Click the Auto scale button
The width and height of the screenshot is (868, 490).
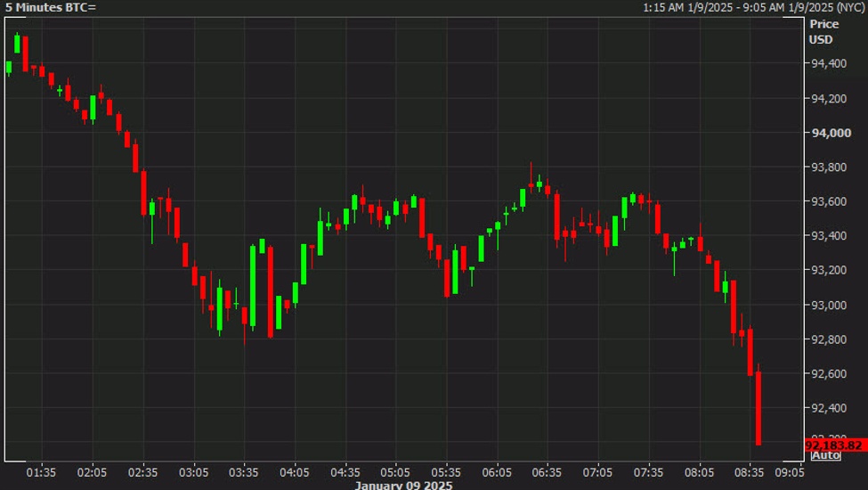[825, 455]
